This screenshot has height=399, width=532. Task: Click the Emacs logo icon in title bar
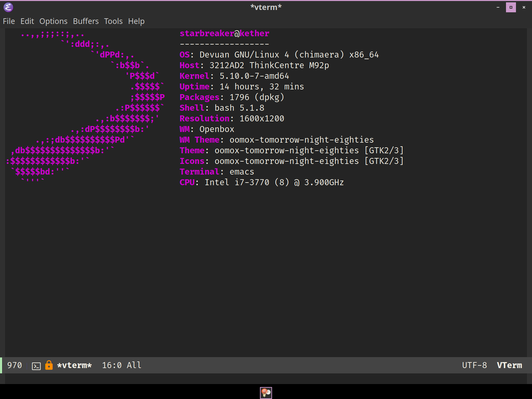pyautogui.click(x=8, y=7)
